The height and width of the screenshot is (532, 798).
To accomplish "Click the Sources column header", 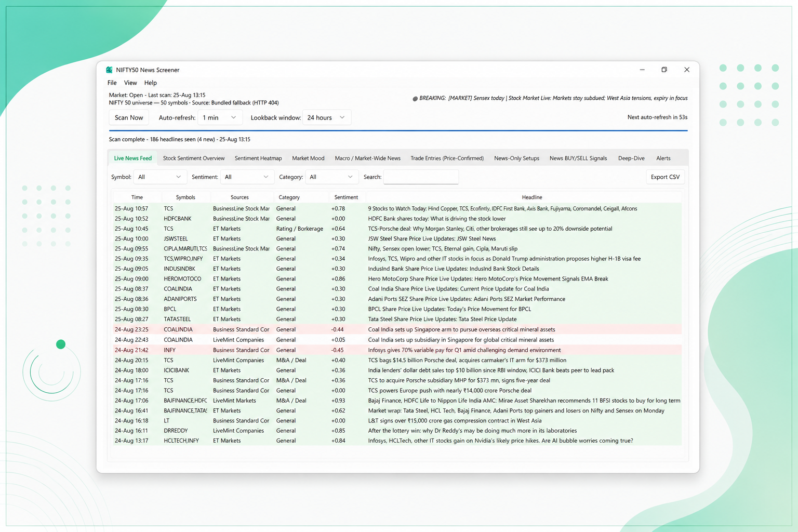I will tap(240, 197).
